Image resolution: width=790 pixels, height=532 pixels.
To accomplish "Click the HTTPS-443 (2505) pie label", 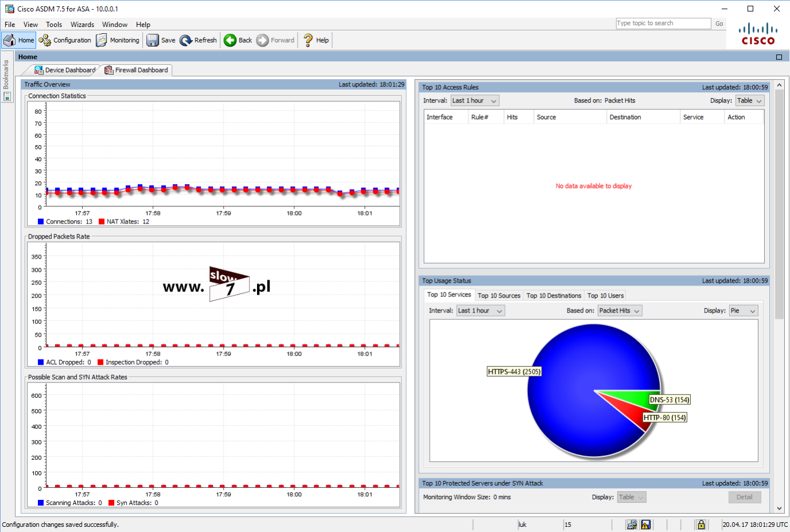I will (514, 371).
